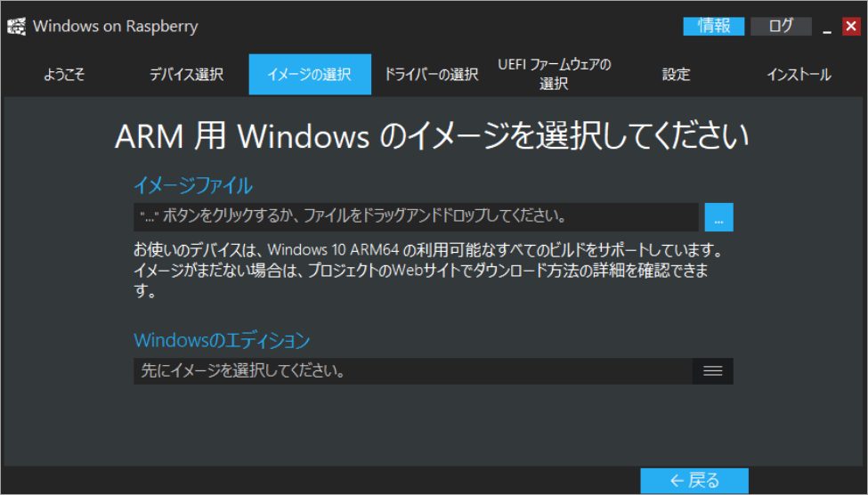Viewport: 868px width, 495px height.
Task: Click the hamburger icon on edition dropdown
Action: [x=712, y=371]
